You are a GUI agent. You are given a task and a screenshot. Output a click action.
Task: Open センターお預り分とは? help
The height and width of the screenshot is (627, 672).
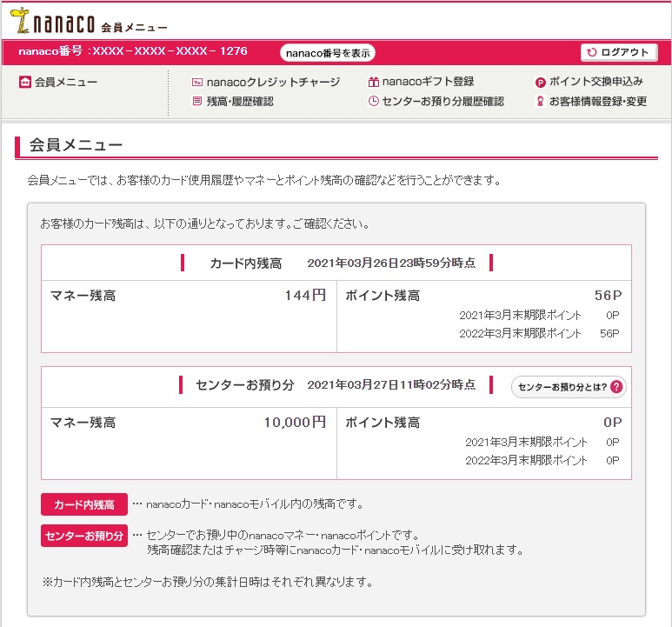click(x=569, y=387)
